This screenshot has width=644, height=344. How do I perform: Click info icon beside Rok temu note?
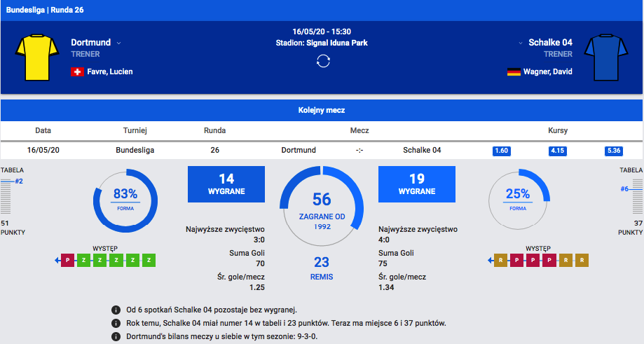click(x=116, y=324)
